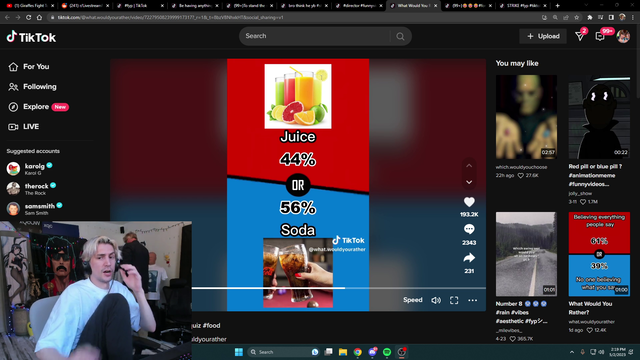Open the browser home page
The height and width of the screenshot is (360, 640).
tap(39, 18)
